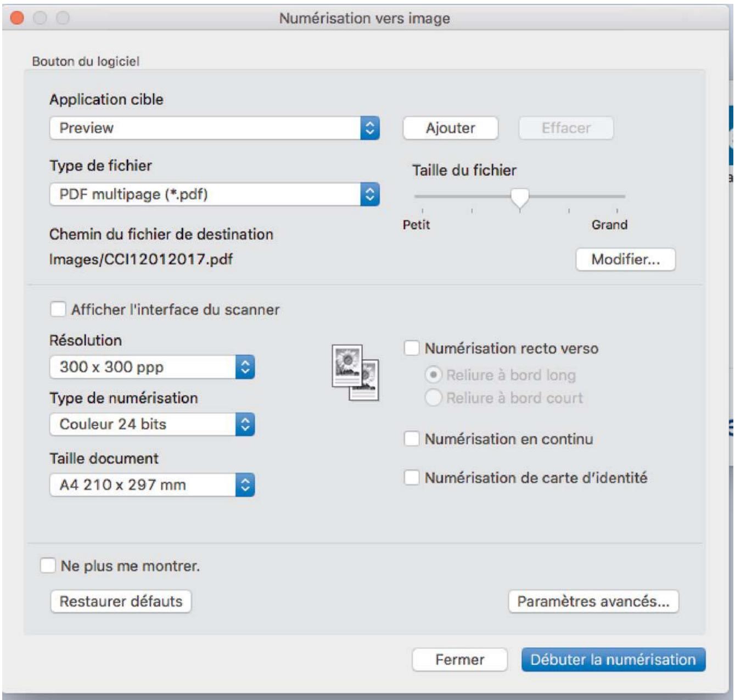
Task: Click the red close window button
Action: pos(17,18)
